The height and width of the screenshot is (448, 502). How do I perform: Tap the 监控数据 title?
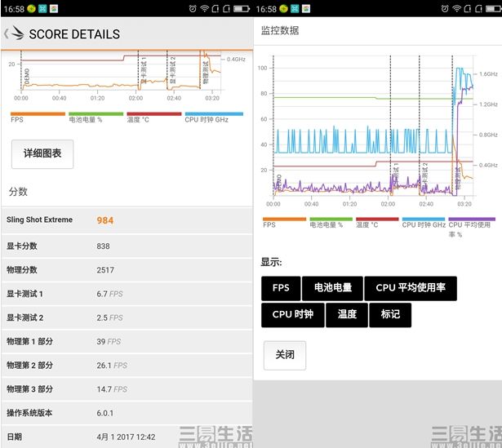coord(280,30)
